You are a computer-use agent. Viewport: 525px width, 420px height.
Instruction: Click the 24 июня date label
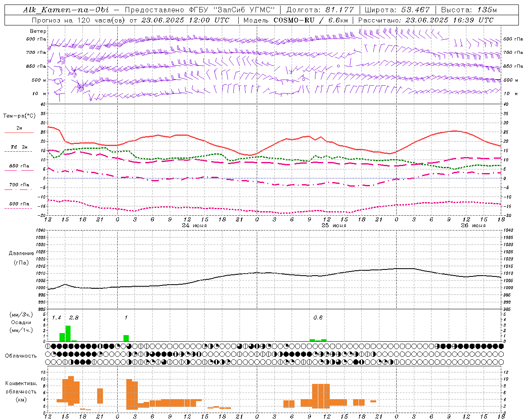[x=194, y=226]
